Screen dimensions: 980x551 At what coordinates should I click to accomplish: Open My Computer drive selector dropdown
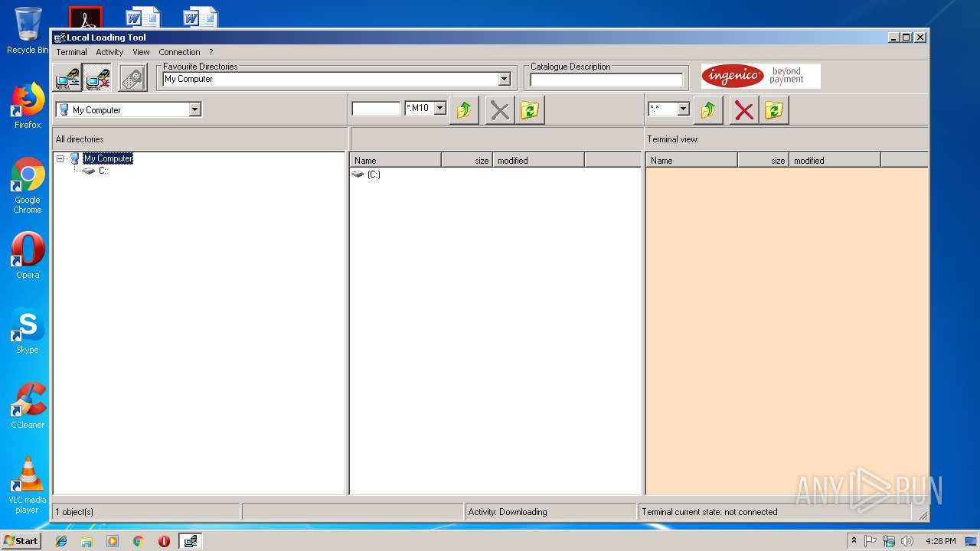tap(194, 109)
